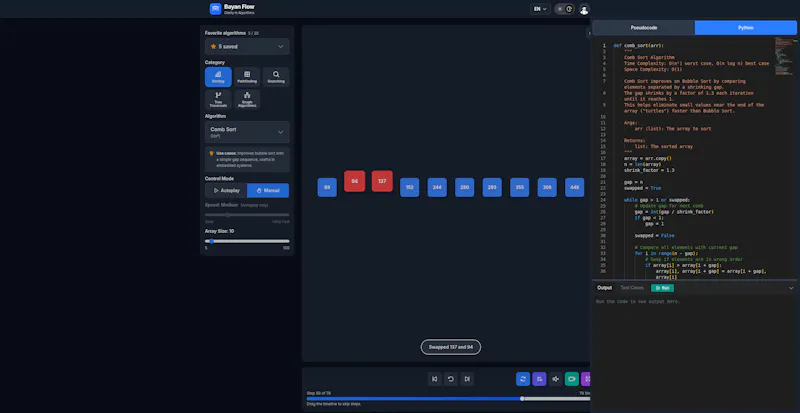Click the array bar labeled 448
Viewport: 800px width, 413px height.
pos(574,187)
